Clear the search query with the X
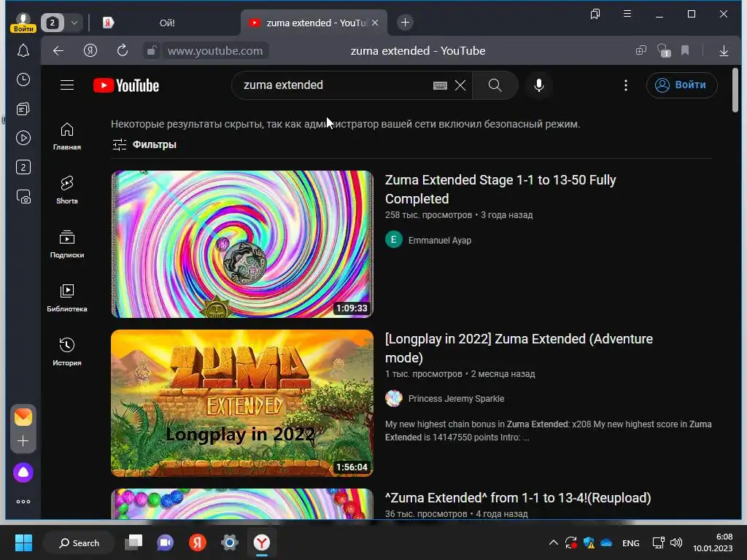Screen dimensions: 747x560 (460, 85)
